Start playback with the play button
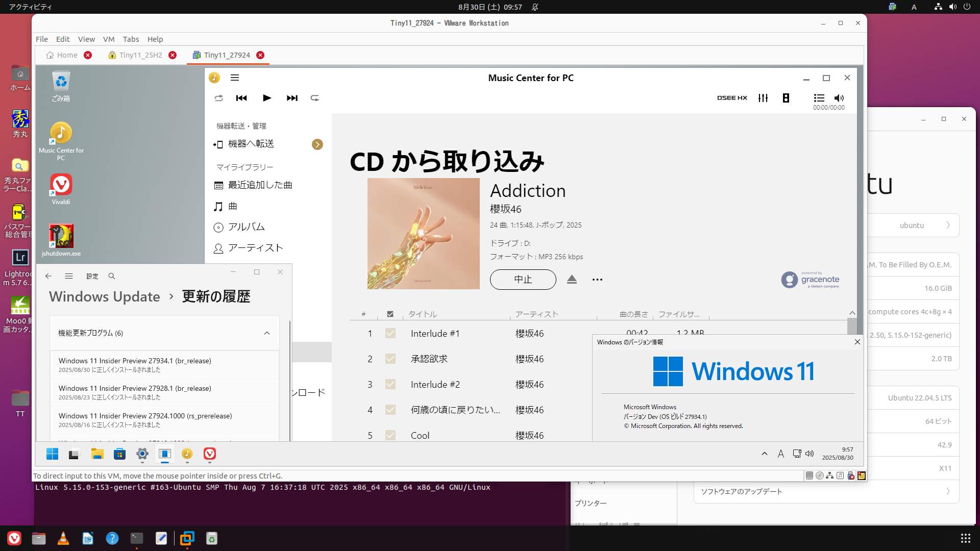This screenshot has height=551, width=980. coord(266,98)
